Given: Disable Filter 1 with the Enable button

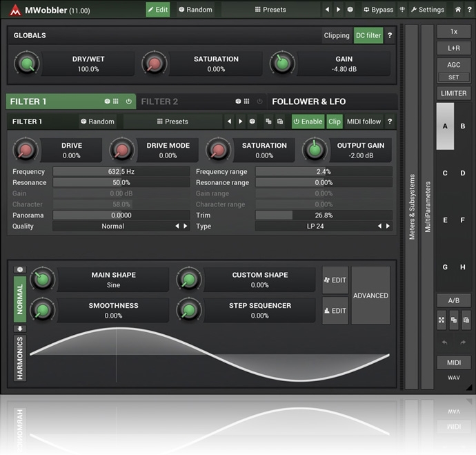Looking at the screenshot, I should tap(308, 122).
